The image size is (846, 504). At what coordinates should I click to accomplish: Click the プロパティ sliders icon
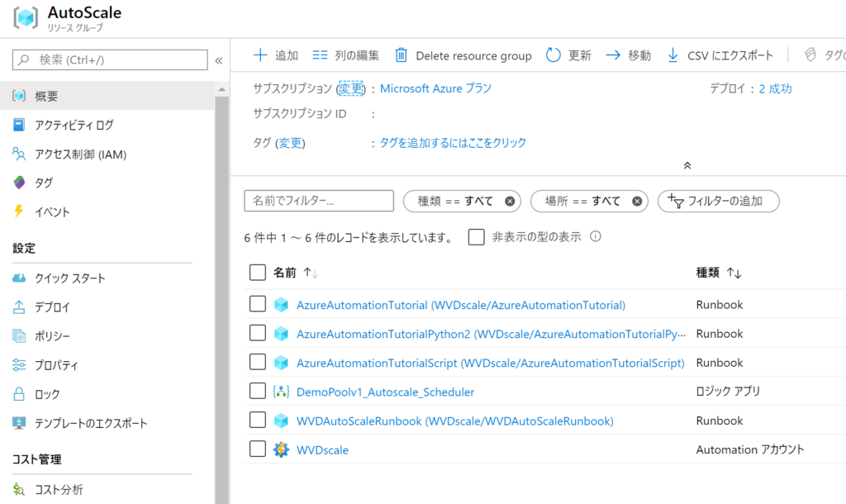click(x=19, y=364)
